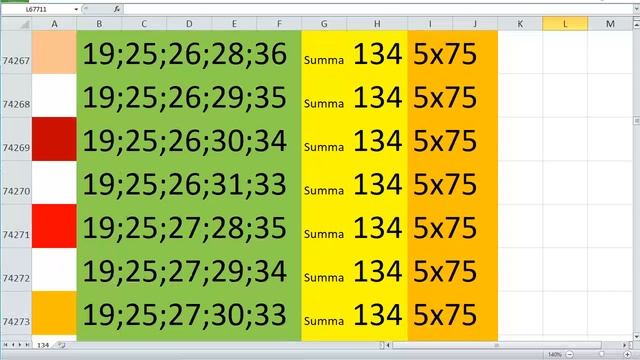Click the Select All corner triangle
This screenshot has height=360, width=640.
(x=24, y=24)
